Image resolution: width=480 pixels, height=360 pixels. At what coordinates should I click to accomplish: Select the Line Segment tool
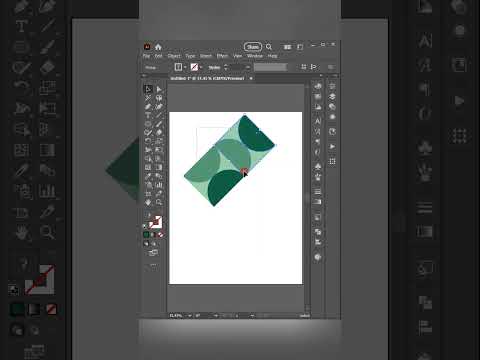pyautogui.click(x=159, y=115)
